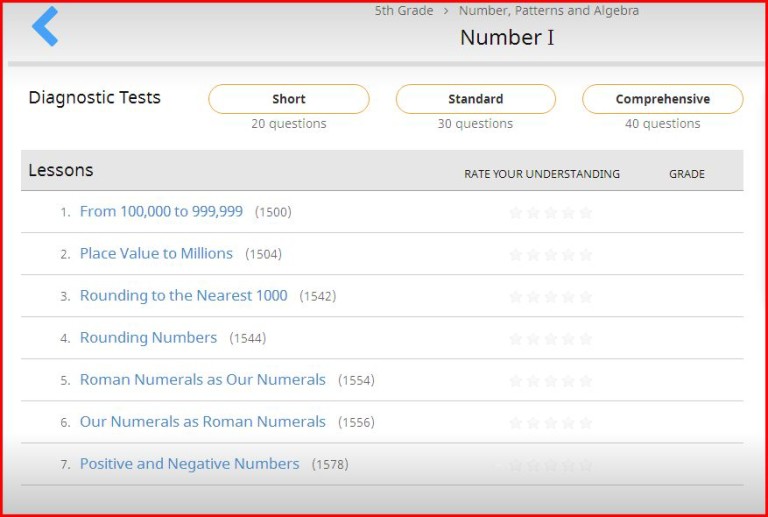Screen dimensions: 768x517
Task: Open the 5th Grade breadcrumb
Action: pyautogui.click(x=404, y=11)
